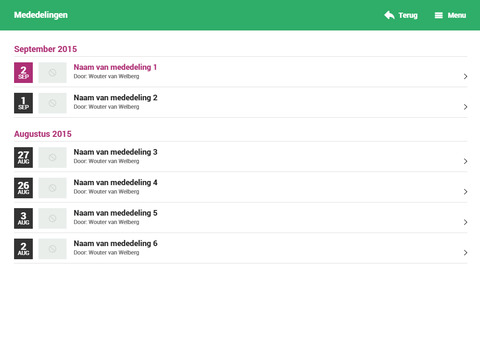Open chevron arrow for mededeling 2
Viewport: 480px width, 360px height.
pos(465,107)
